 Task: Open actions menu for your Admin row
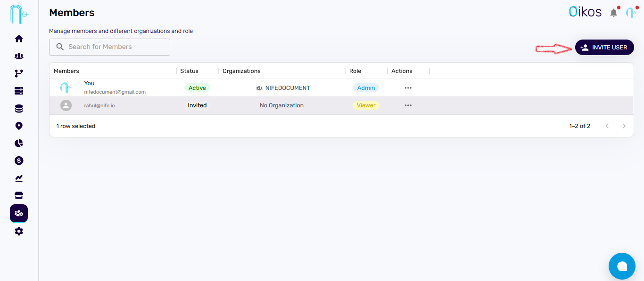408,88
